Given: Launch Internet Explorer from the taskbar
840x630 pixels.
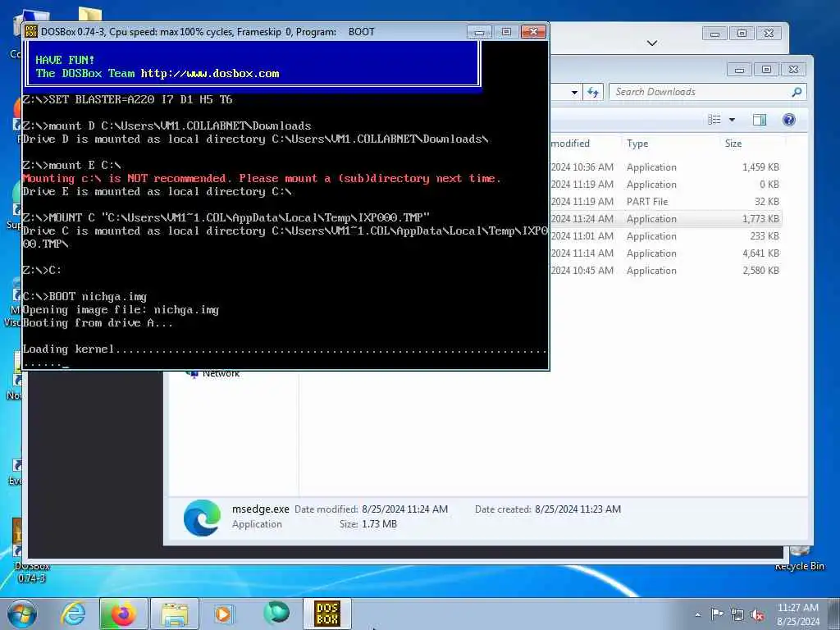Looking at the screenshot, I should pyautogui.click(x=73, y=614).
